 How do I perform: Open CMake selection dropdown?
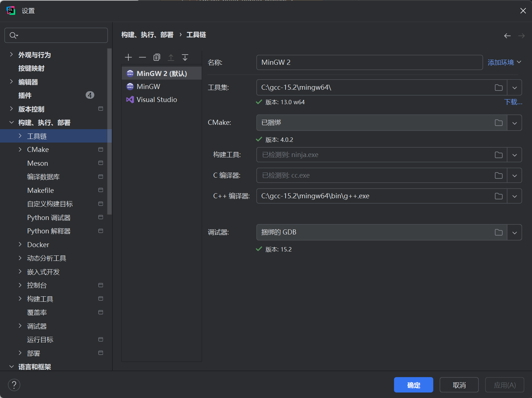pyautogui.click(x=515, y=123)
